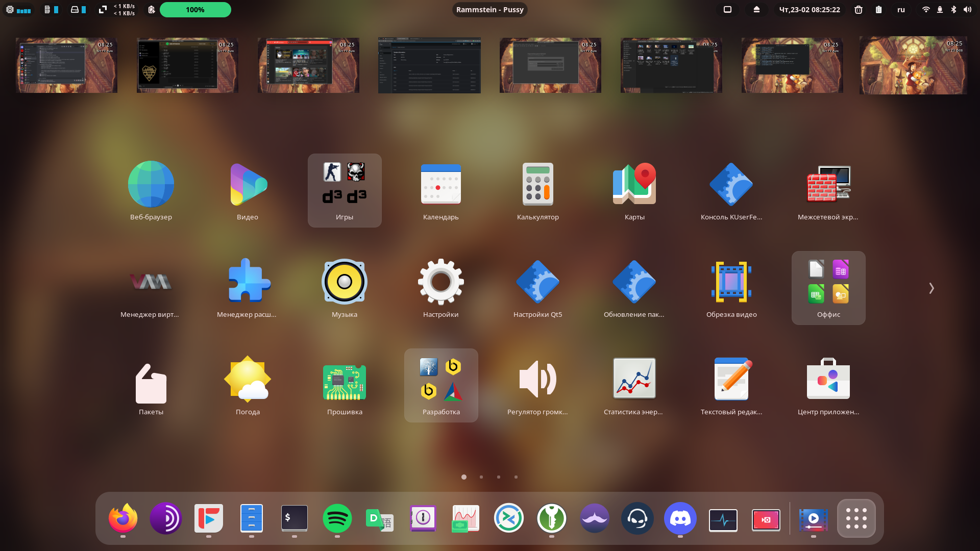Open the file manager in dock
The height and width of the screenshot is (551, 980).
click(252, 518)
